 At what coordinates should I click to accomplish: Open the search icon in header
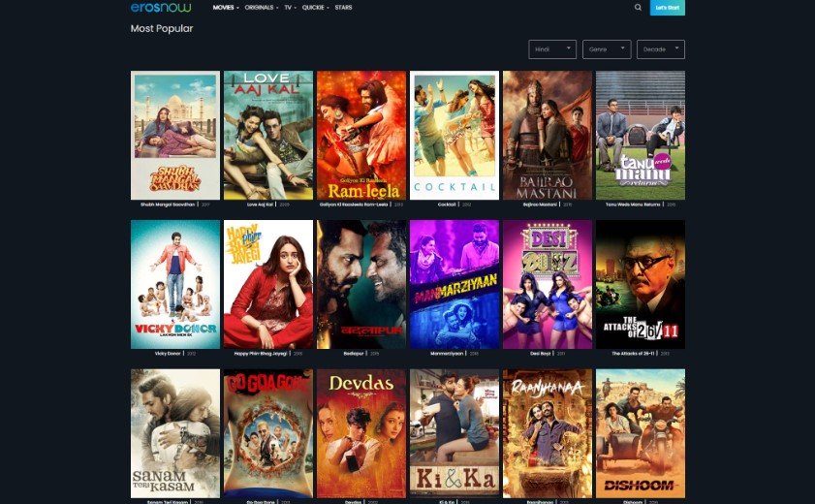pos(638,8)
